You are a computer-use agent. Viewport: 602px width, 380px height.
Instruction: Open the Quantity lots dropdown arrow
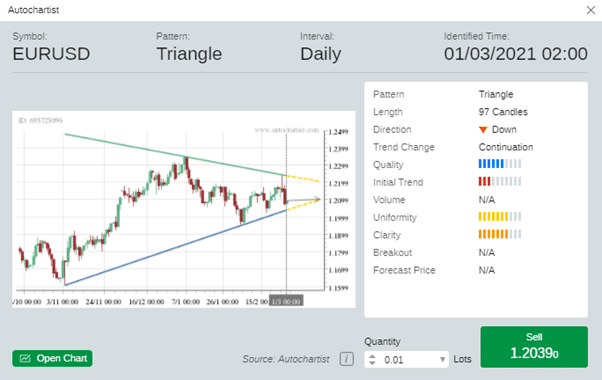click(x=442, y=360)
